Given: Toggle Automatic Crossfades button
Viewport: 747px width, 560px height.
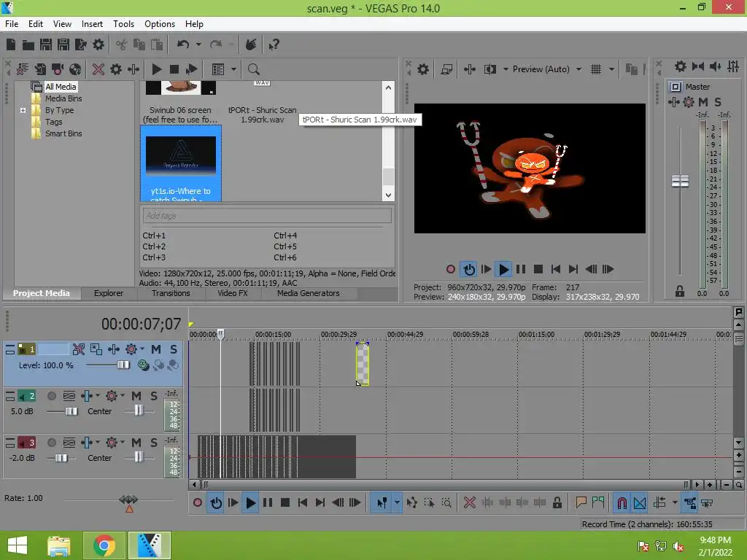Looking at the screenshot, I should click(640, 503).
